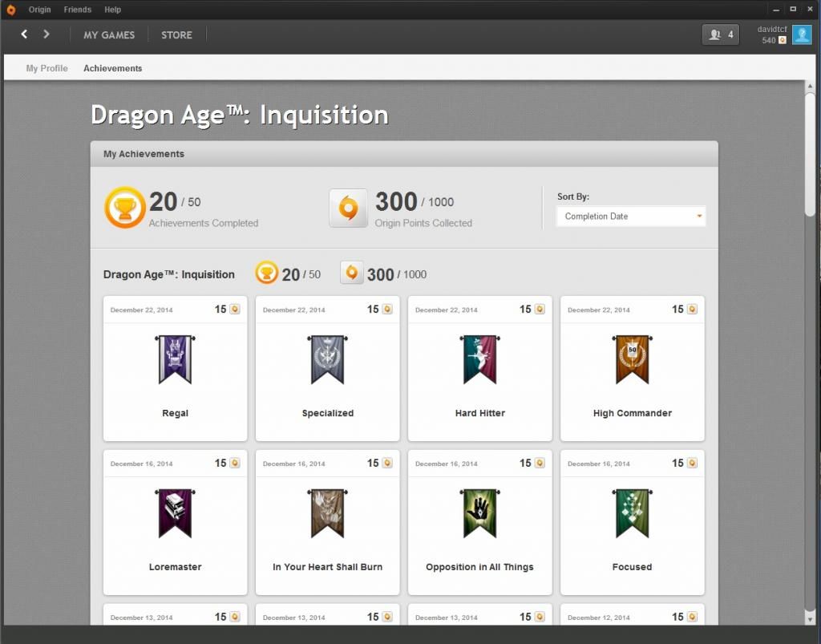The image size is (821, 644).
Task: Click the vertical scrollbar down arrow
Action: [x=811, y=619]
